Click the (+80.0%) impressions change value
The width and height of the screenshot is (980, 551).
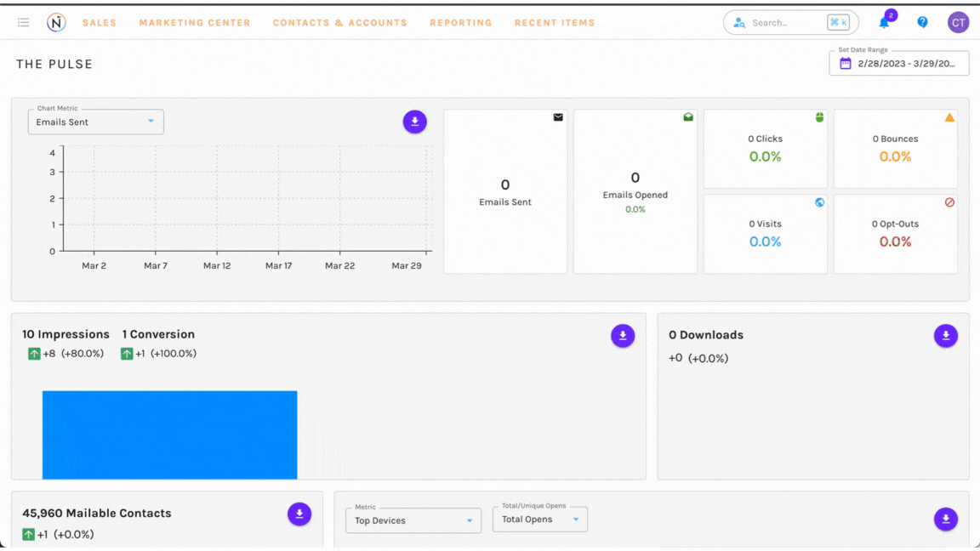coord(82,354)
